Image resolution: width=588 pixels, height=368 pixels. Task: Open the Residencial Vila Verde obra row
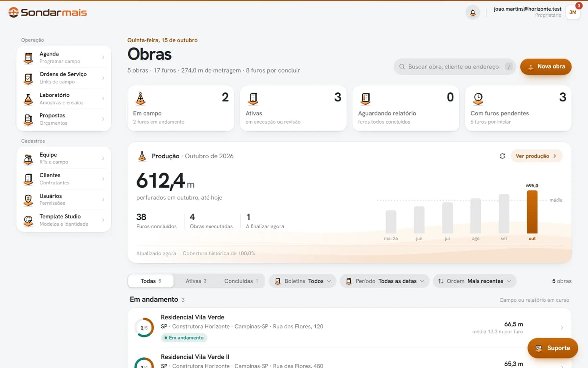point(349,328)
